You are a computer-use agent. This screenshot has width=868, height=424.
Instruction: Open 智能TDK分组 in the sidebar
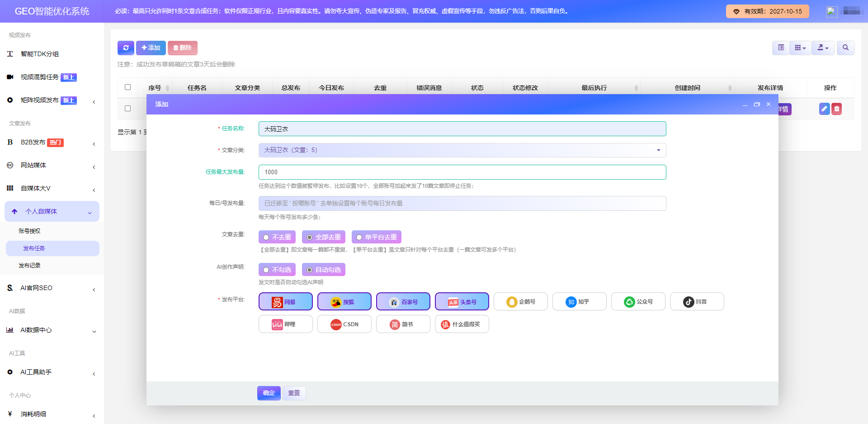click(40, 54)
